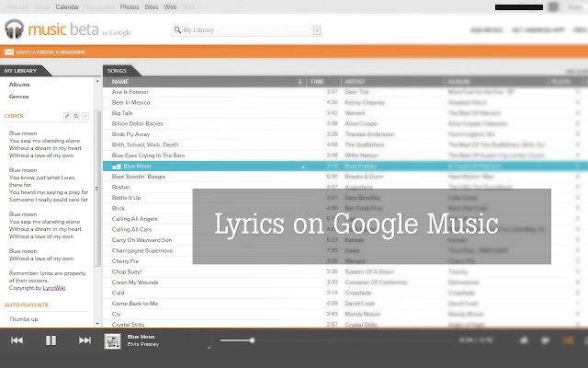Select the song Calling All Angels
This screenshot has width=588, height=368.
pyautogui.click(x=135, y=219)
